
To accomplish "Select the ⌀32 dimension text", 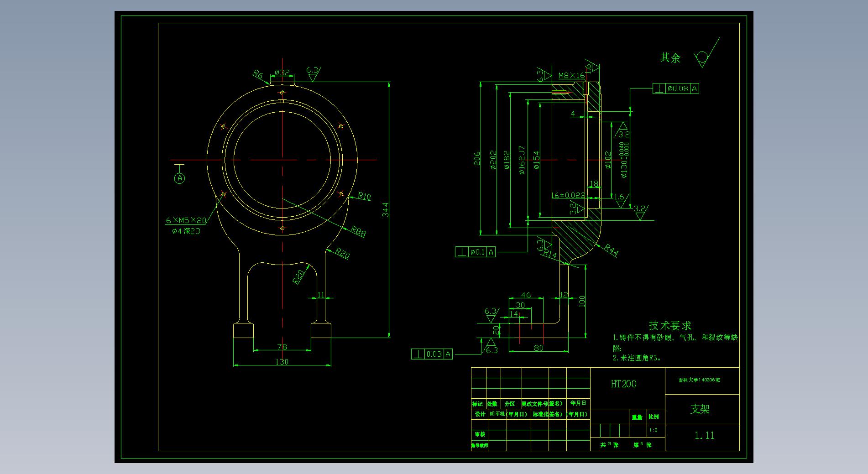I will tap(282, 73).
